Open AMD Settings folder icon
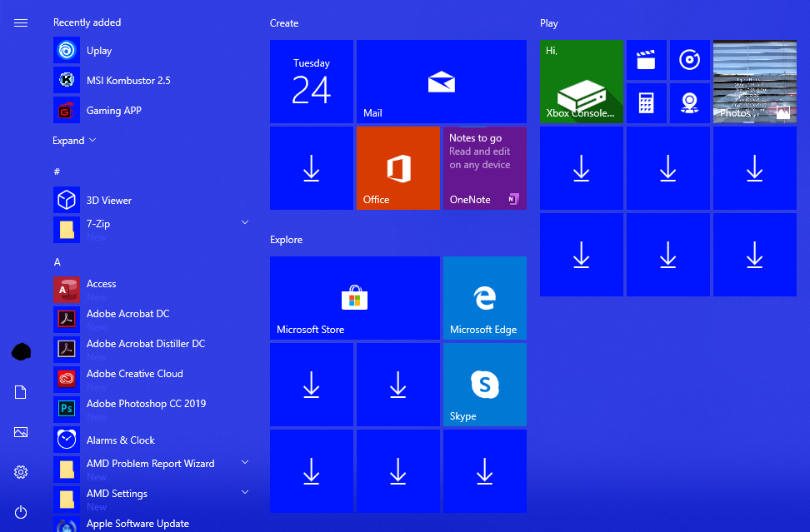The image size is (810, 532). click(67, 499)
